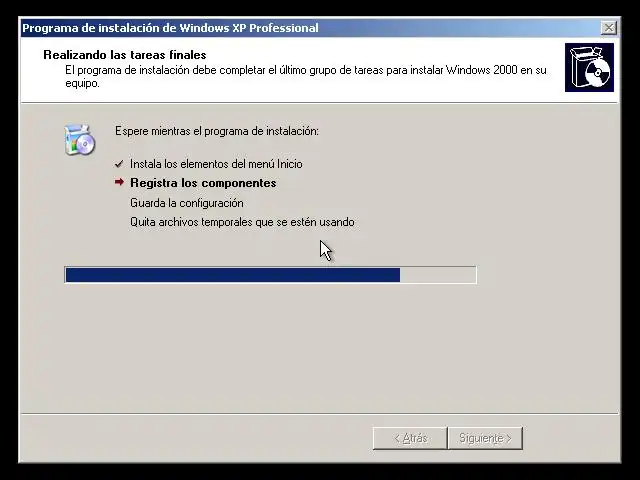Select 'Instala los elementos del menú Inicio' text
This screenshot has height=480, width=640.
pyautogui.click(x=216, y=164)
